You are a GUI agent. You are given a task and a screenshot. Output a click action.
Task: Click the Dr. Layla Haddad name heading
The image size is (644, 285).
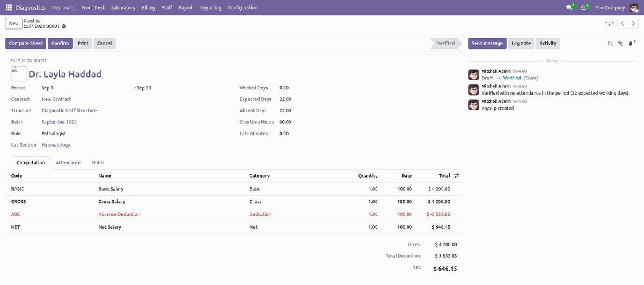pos(65,74)
